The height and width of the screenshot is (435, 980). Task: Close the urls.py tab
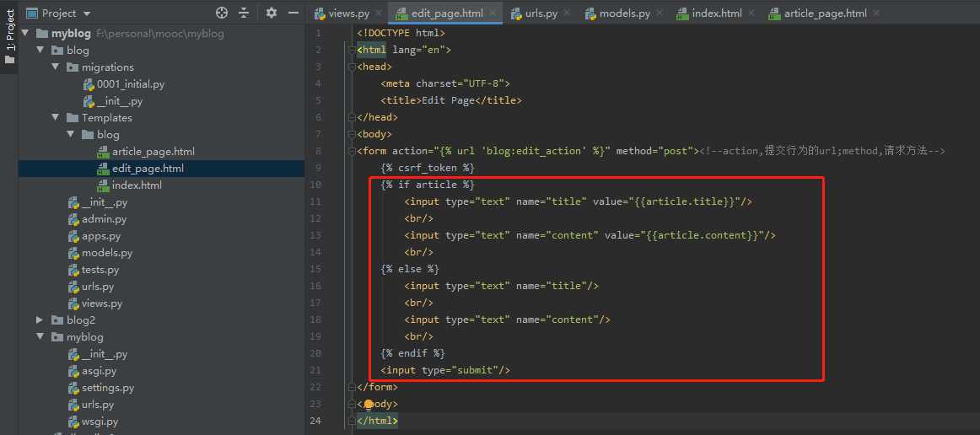pos(567,13)
